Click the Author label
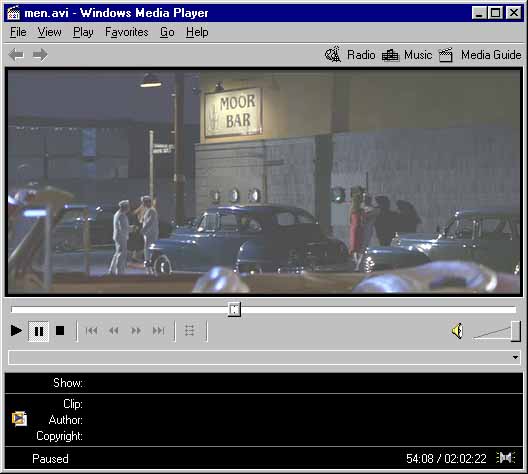This screenshot has width=528, height=474. (66, 420)
